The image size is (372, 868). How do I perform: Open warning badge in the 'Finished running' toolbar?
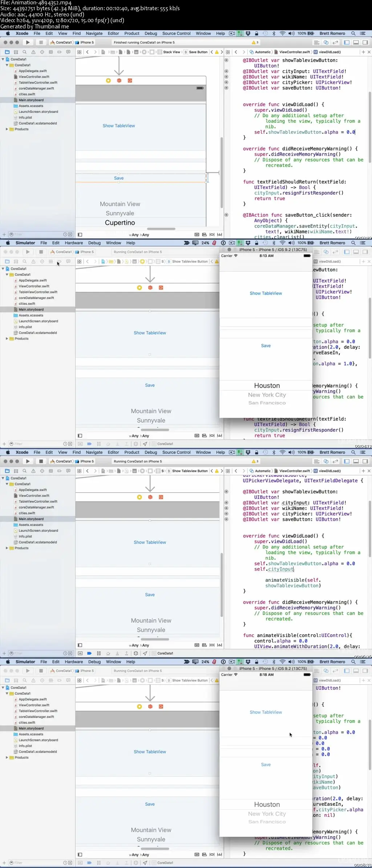pos(255,43)
